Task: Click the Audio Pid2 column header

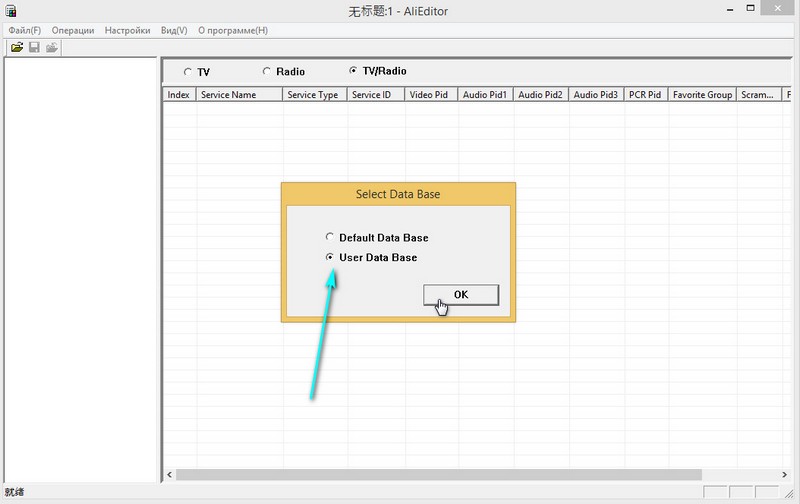Action: pos(541,94)
